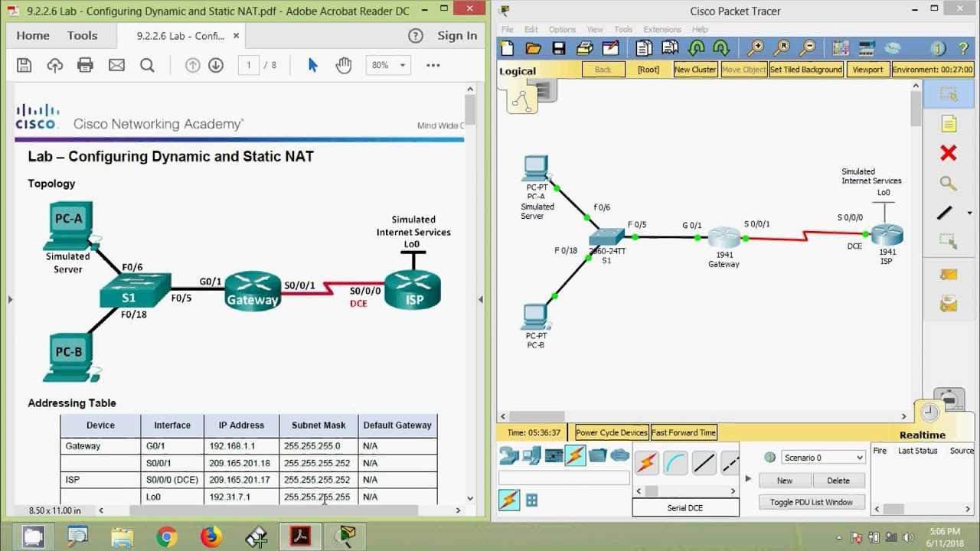Add Simple PDU envelope tool
Image resolution: width=980 pixels, height=551 pixels.
(949, 275)
